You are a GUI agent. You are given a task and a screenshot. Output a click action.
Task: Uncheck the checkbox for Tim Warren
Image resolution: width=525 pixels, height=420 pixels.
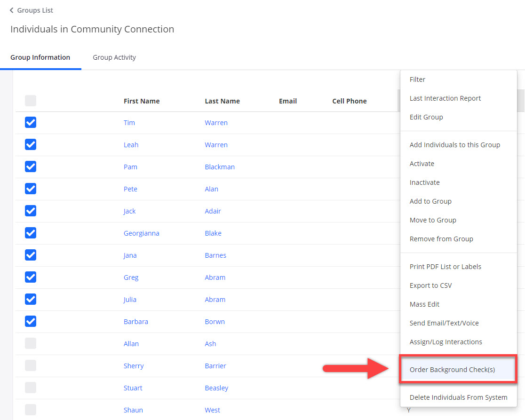[x=31, y=123]
